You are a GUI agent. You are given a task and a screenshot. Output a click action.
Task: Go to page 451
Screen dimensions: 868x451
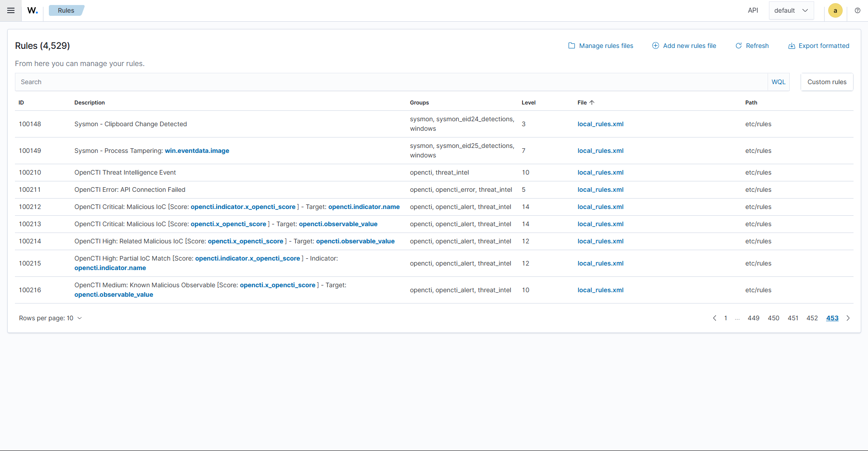click(x=793, y=318)
